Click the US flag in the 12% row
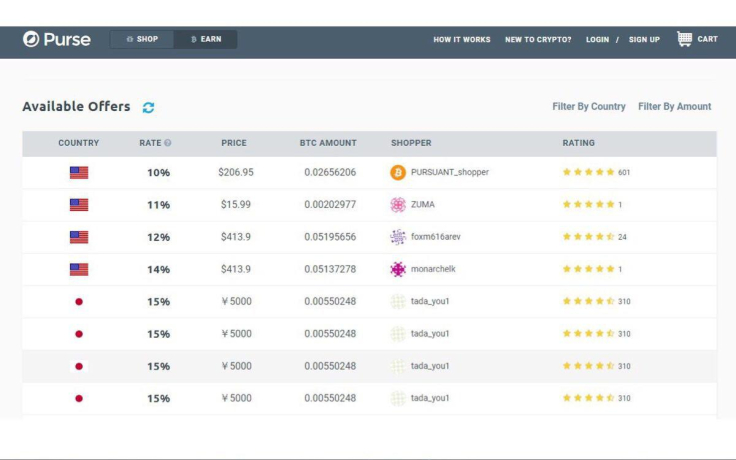This screenshot has height=460, width=736. 79,237
